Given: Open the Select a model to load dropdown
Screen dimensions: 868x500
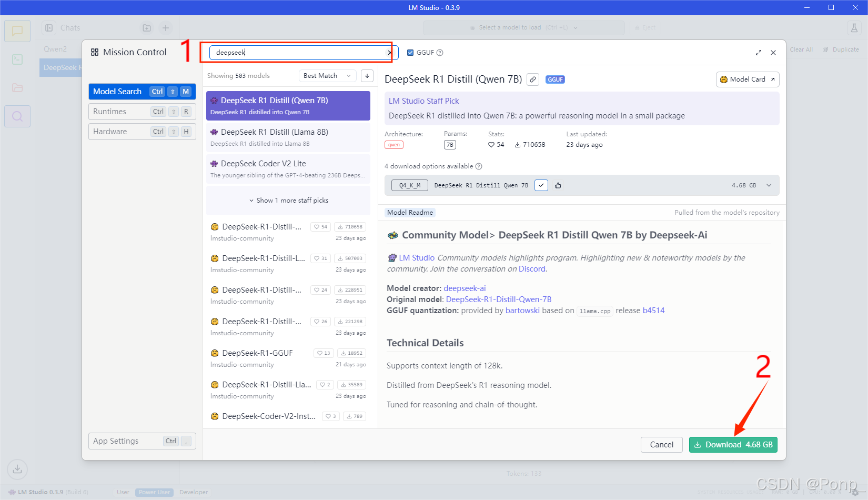Looking at the screenshot, I should pyautogui.click(x=523, y=28).
